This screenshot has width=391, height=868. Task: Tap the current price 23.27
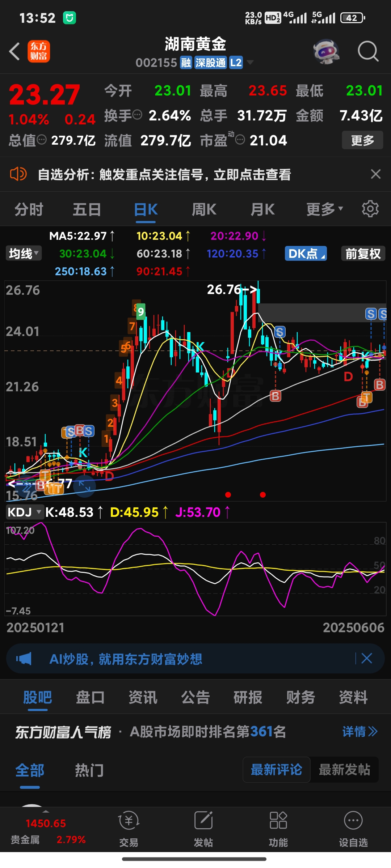(x=44, y=95)
